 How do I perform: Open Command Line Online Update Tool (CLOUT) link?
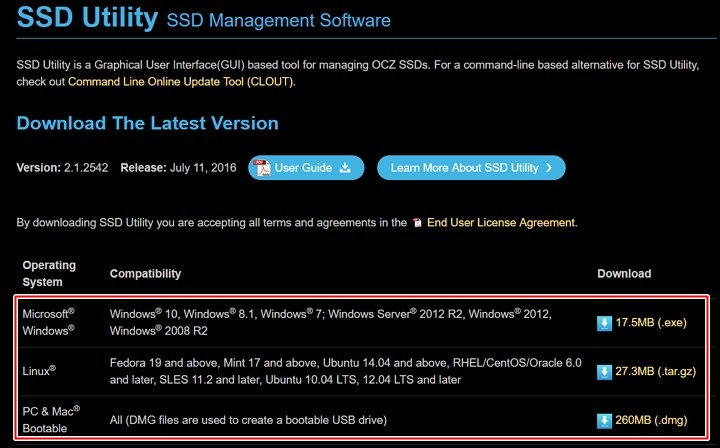[180, 82]
